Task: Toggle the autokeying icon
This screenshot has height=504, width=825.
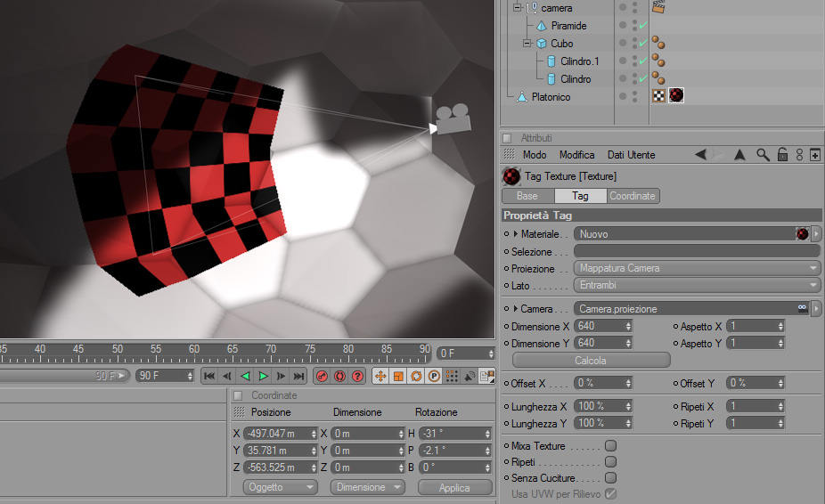Action: pos(340,376)
